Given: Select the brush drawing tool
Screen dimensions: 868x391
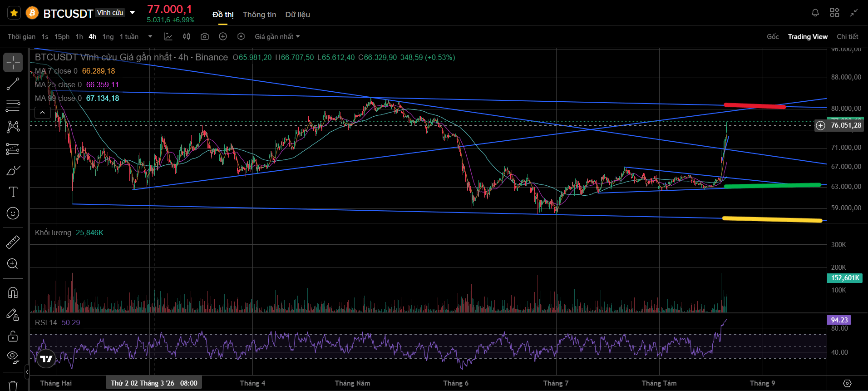Looking at the screenshot, I should tap(13, 170).
